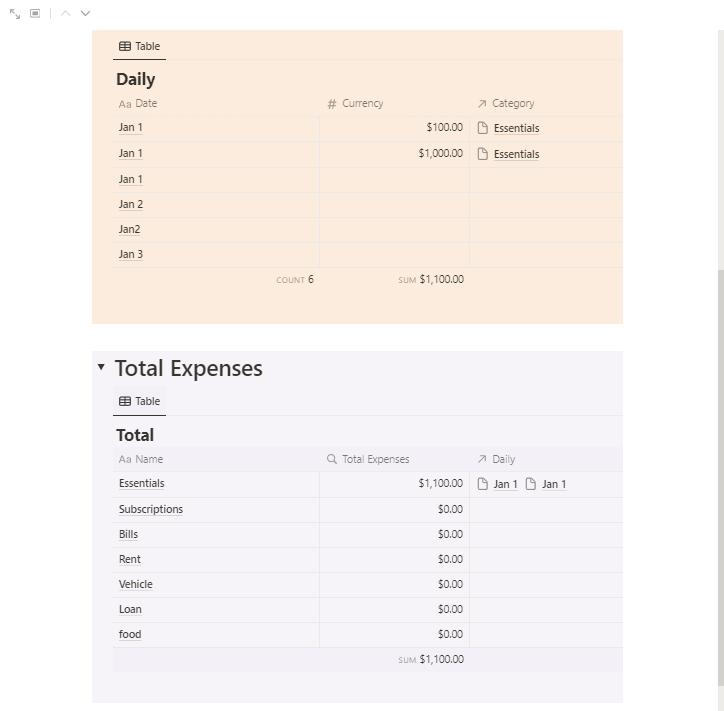The height and width of the screenshot is (711, 724).
Task: Open the Subscriptions row page
Action: (x=151, y=509)
